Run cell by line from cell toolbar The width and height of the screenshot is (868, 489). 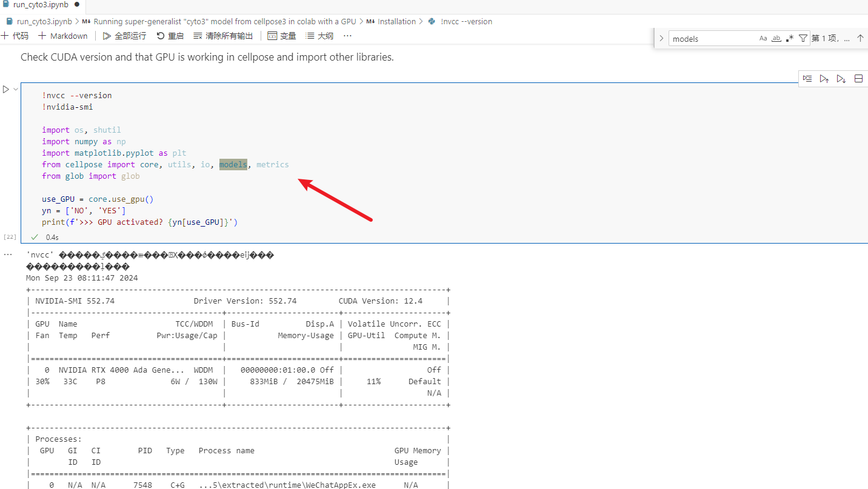coord(807,79)
